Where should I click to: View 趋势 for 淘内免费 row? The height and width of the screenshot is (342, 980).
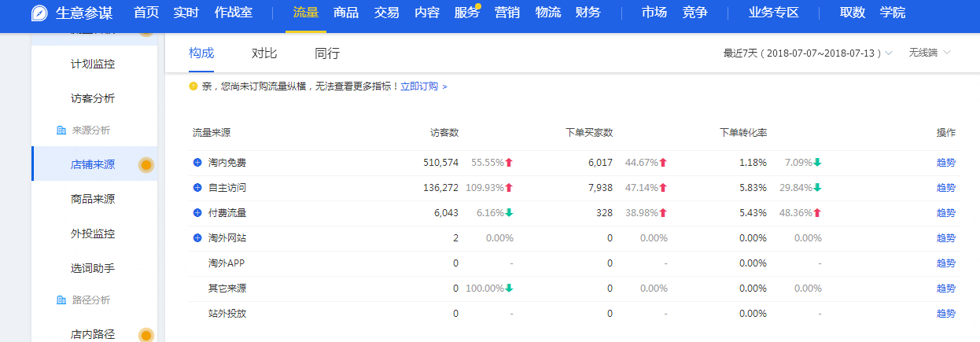click(945, 163)
